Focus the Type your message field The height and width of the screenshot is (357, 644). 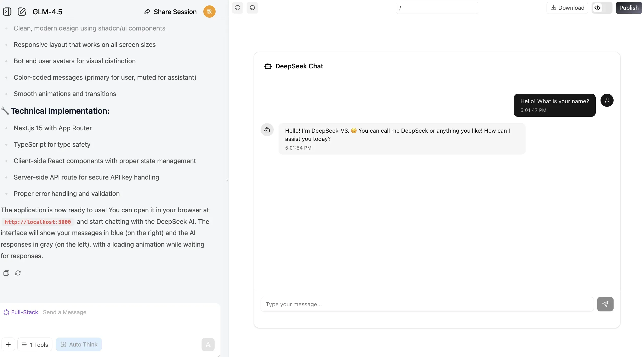coord(427,304)
